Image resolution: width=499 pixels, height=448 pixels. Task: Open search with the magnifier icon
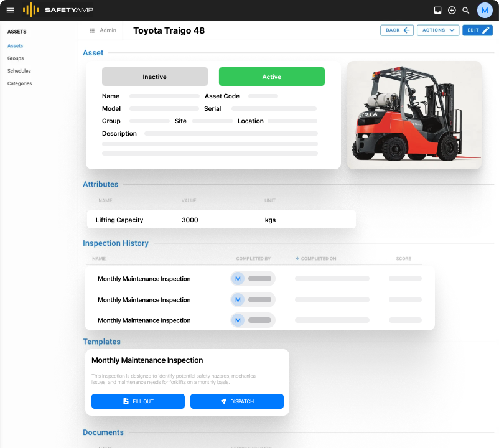tap(465, 11)
